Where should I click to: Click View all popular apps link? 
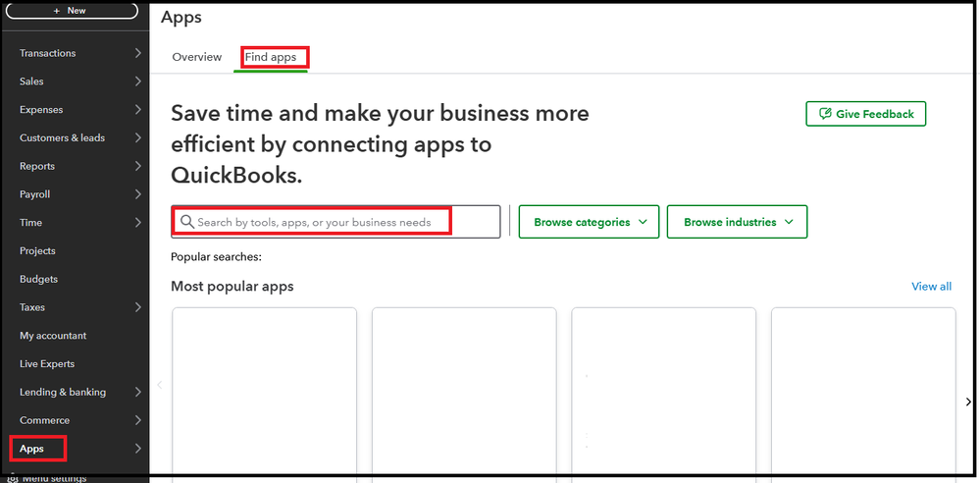pyautogui.click(x=931, y=287)
